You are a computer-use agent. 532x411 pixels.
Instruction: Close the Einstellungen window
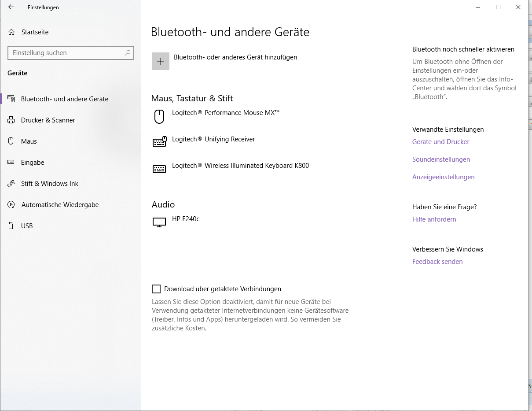pyautogui.click(x=518, y=7)
